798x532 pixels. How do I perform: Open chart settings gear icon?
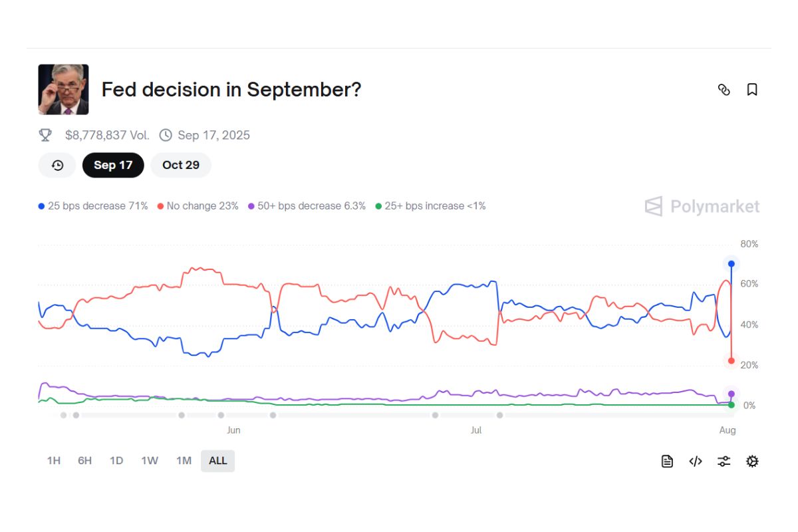(752, 462)
